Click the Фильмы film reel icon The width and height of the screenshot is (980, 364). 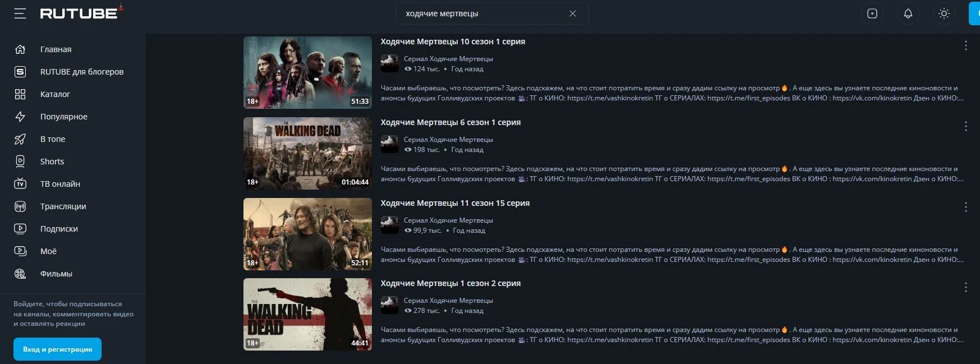(x=20, y=274)
